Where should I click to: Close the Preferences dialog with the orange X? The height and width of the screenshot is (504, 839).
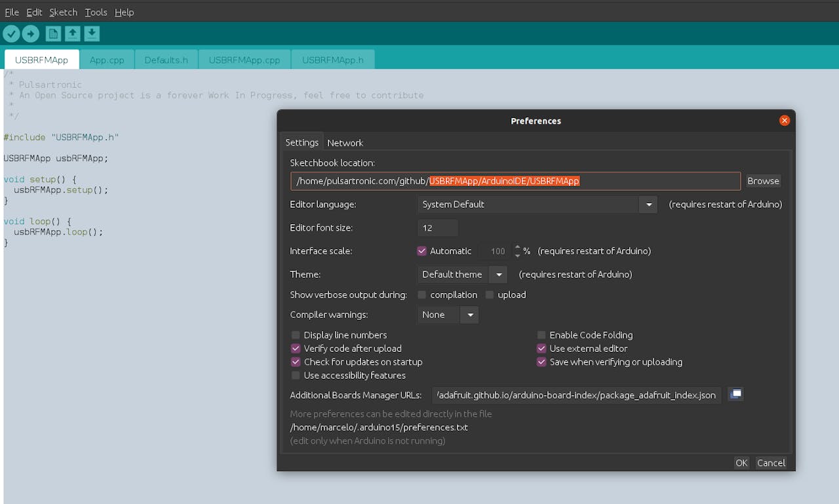(x=785, y=121)
